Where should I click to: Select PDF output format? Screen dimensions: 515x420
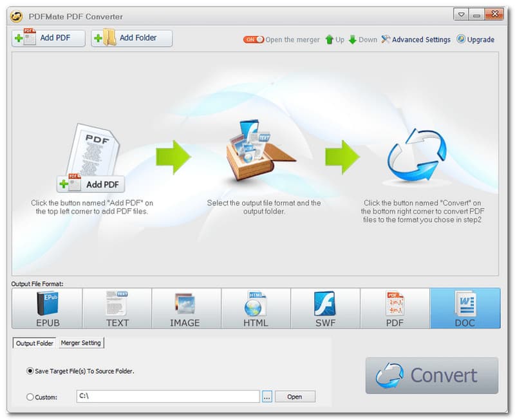pyautogui.click(x=395, y=309)
